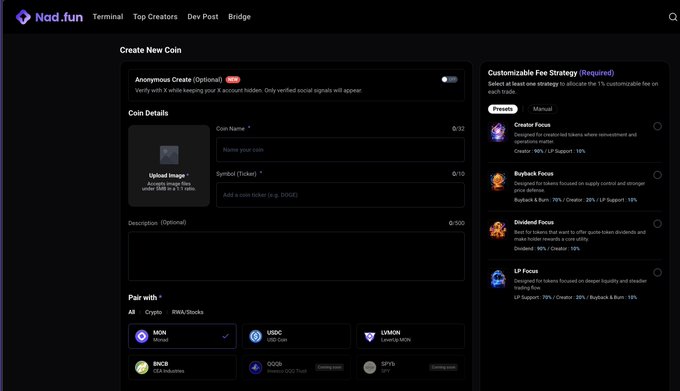The height and width of the screenshot is (391, 680).
Task: Click the 'Accepts image files' note
Action: point(169,186)
